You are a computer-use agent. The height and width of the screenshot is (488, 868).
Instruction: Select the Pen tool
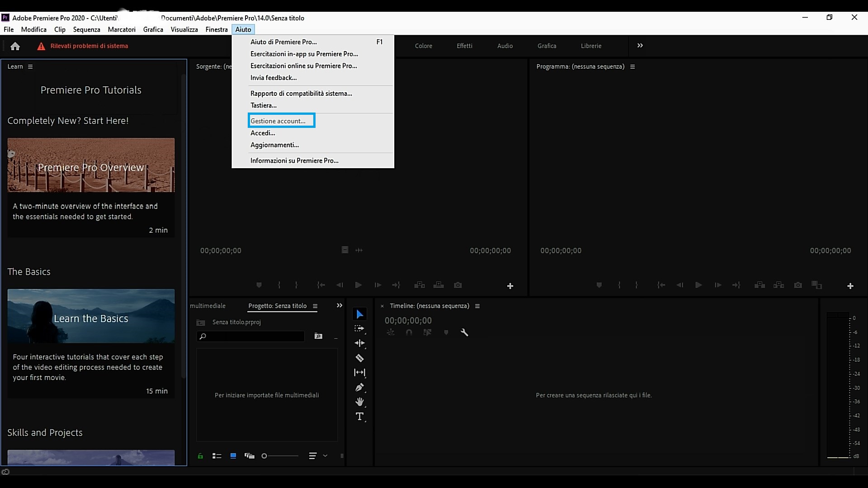tap(359, 387)
